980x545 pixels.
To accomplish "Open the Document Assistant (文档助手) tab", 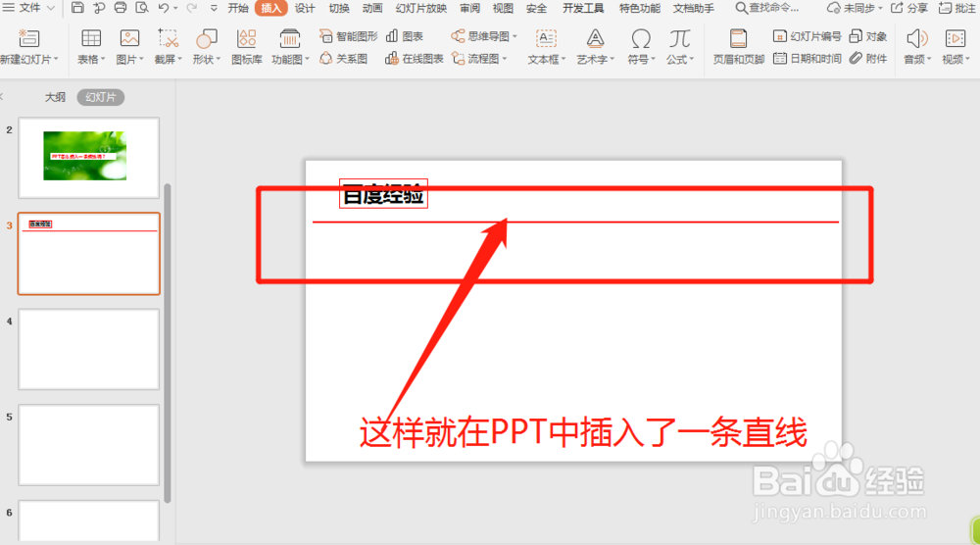I will tap(694, 8).
